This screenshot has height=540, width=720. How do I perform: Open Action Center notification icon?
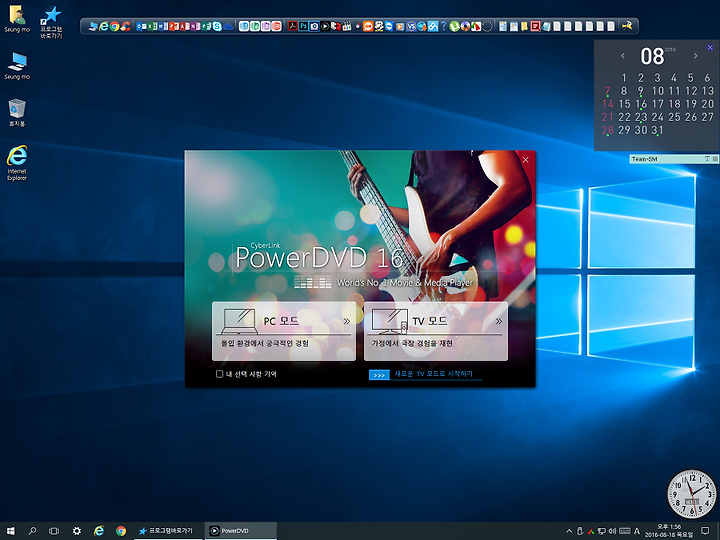tap(705, 531)
